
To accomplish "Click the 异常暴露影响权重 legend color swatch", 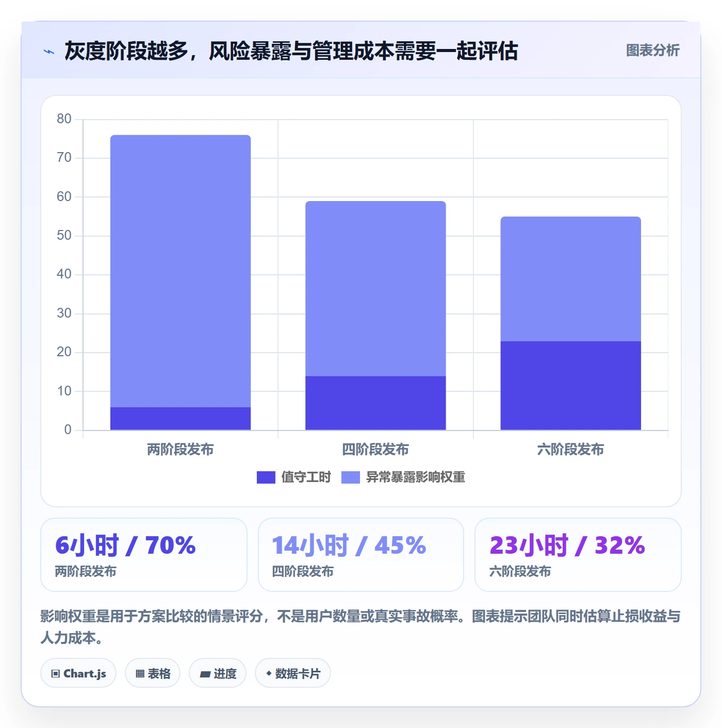I will click(x=351, y=477).
